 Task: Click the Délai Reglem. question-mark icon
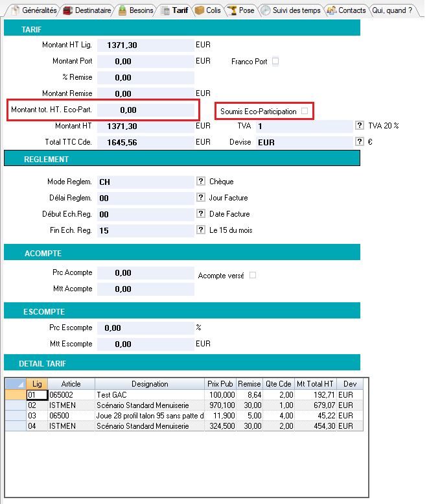click(x=200, y=198)
